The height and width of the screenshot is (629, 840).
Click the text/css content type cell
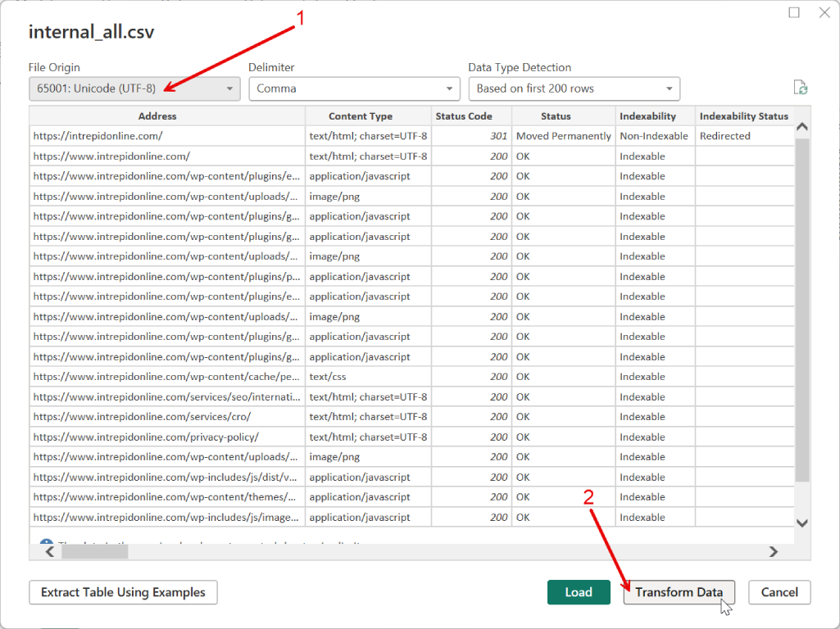pos(368,376)
